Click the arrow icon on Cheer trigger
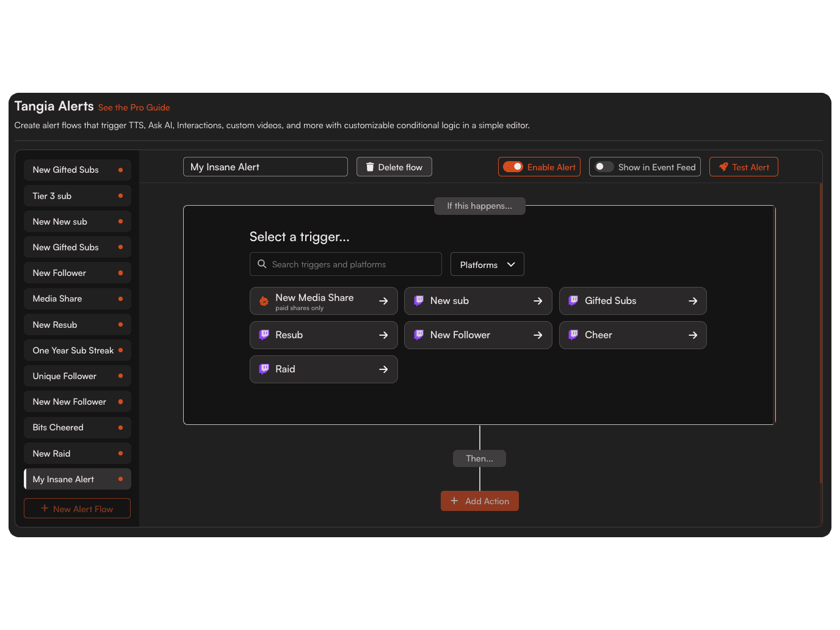This screenshot has width=840, height=630. coord(693,335)
